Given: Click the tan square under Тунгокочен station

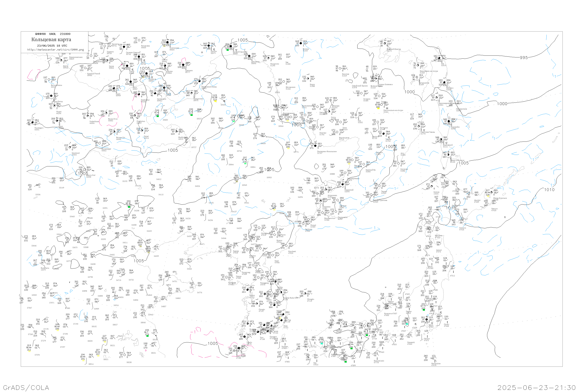Looking at the screenshot, I should pos(164,46).
